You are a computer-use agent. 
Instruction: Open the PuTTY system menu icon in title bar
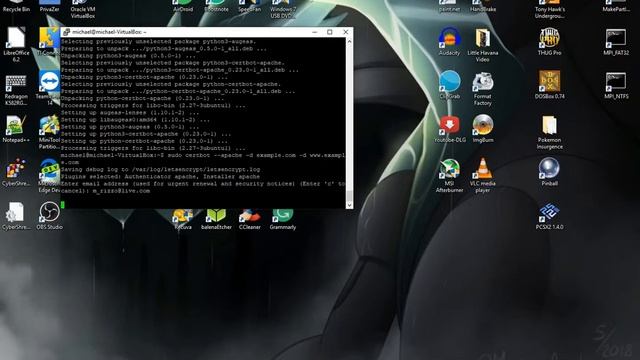[66, 32]
